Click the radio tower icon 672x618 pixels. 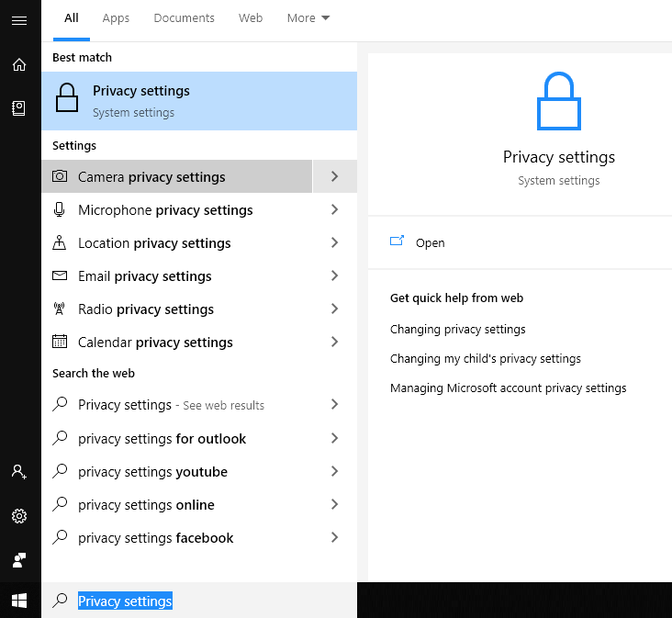(59, 309)
